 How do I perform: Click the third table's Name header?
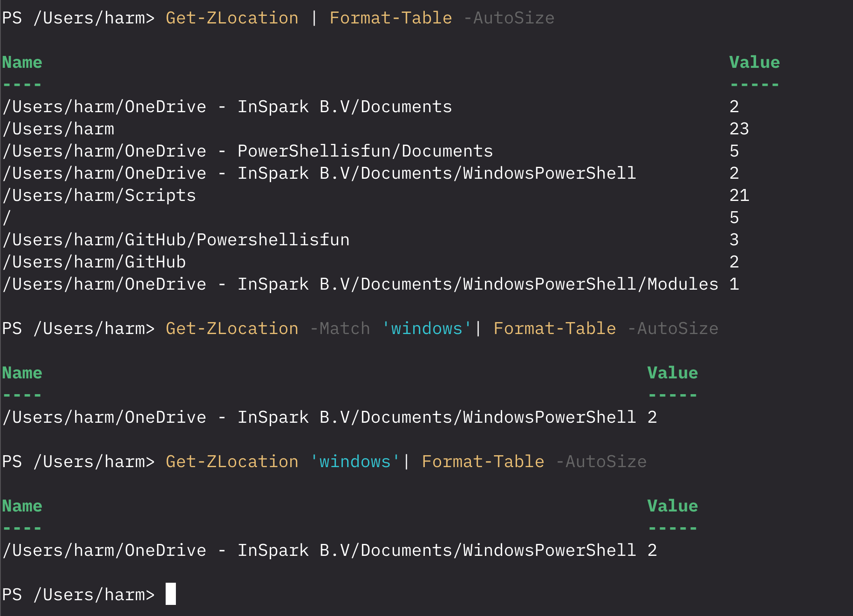(22, 506)
